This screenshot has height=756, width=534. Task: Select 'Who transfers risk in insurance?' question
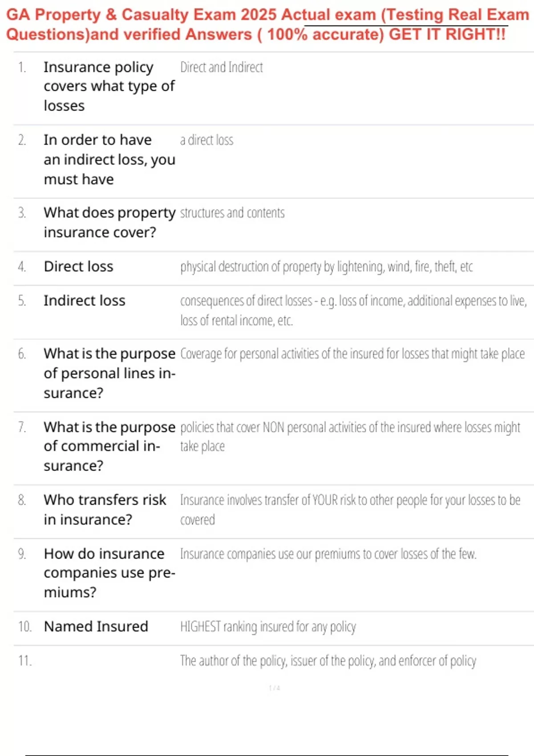click(x=105, y=510)
